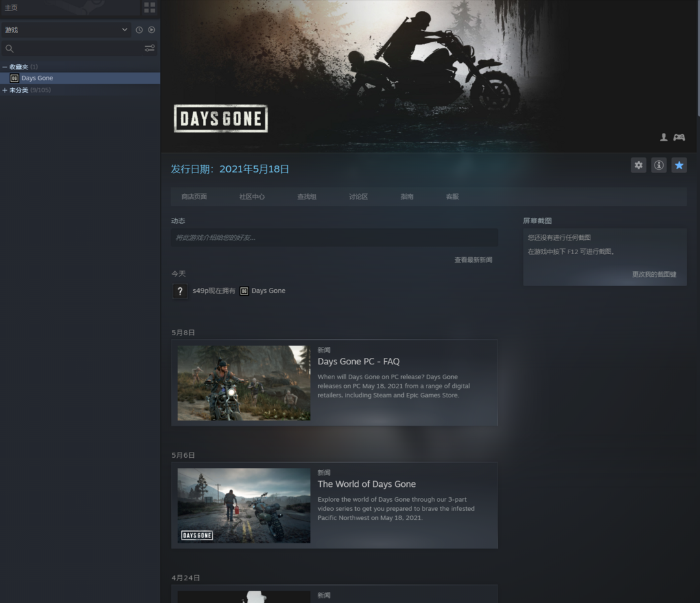Viewport: 700px width, 603px height.
Task: Select Days Gone in the sidebar list
Action: coord(37,78)
